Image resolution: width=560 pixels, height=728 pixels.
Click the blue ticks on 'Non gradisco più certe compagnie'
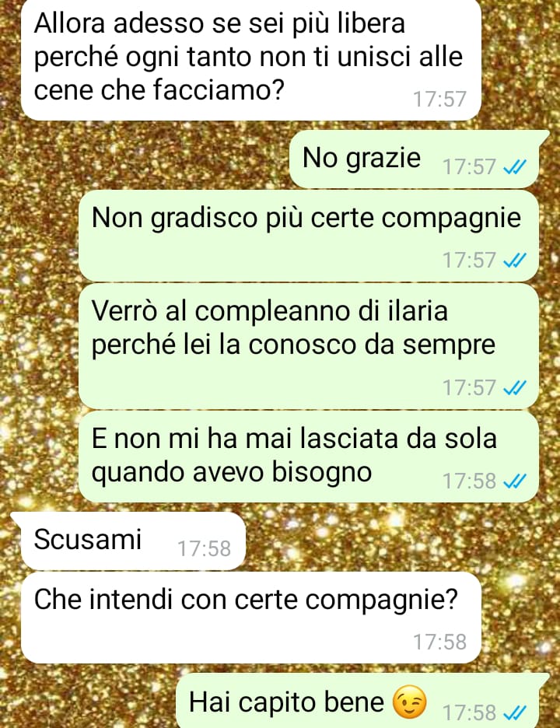click(515, 260)
